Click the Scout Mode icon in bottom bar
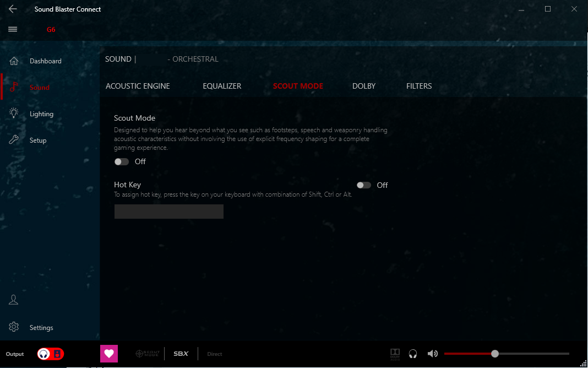The height and width of the screenshot is (368, 588). coord(148,354)
